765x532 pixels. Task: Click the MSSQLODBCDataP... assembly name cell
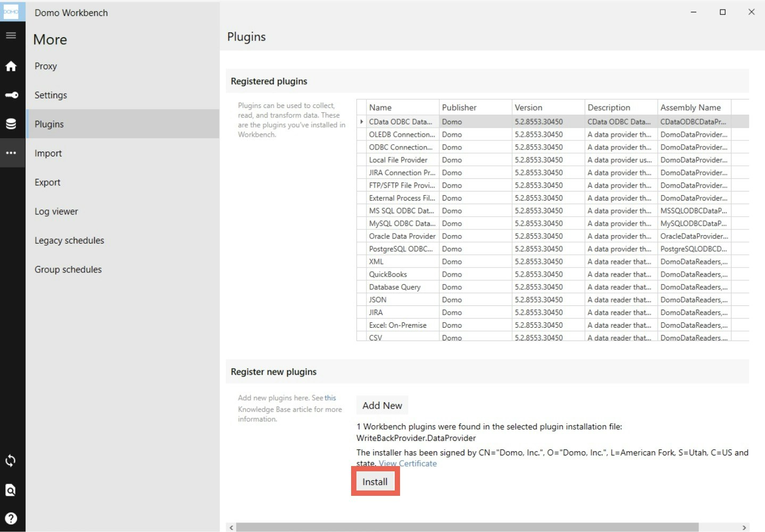(x=694, y=211)
